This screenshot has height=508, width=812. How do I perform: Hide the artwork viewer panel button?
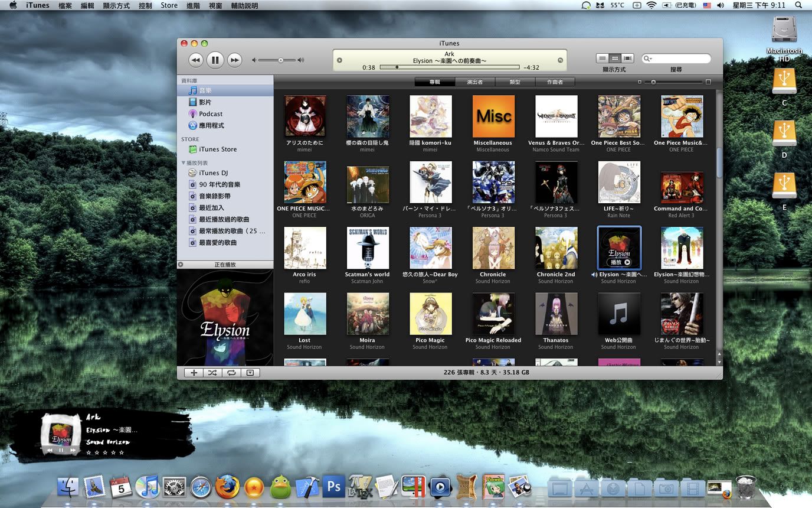click(x=250, y=373)
